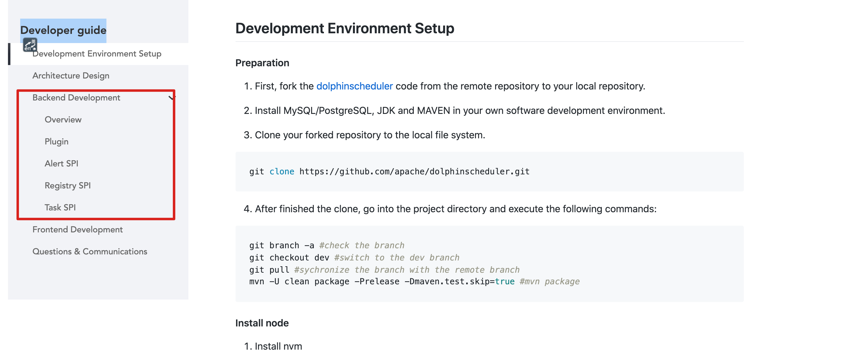Click the Development Environment Setup heading
The width and height of the screenshot is (868, 353).
(344, 28)
